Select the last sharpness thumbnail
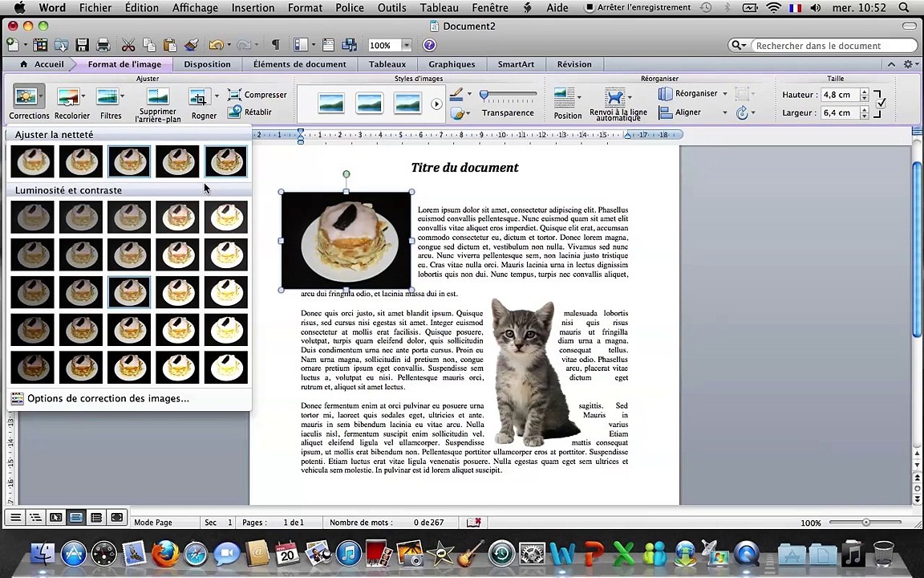Viewport: 924px width, 578px height. (x=225, y=161)
